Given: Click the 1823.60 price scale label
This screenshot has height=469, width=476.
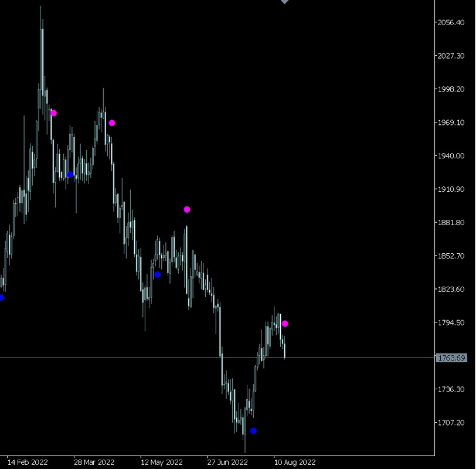Looking at the screenshot, I should [x=451, y=289].
